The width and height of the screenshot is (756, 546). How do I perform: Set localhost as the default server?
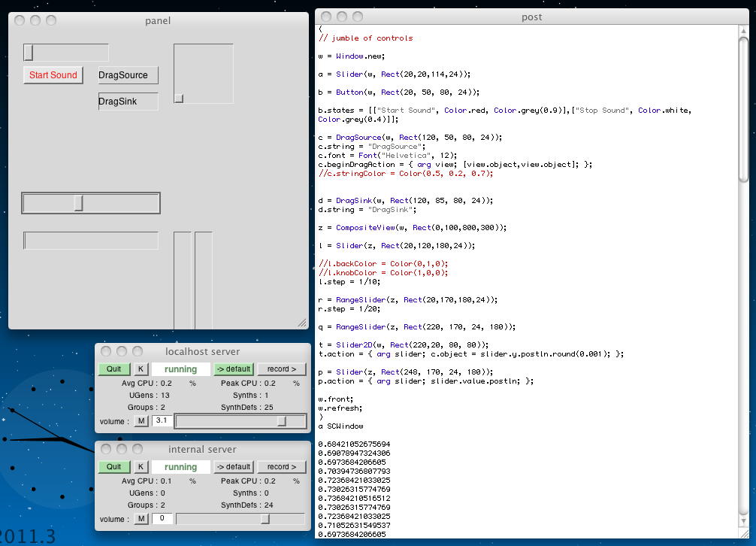(x=233, y=369)
